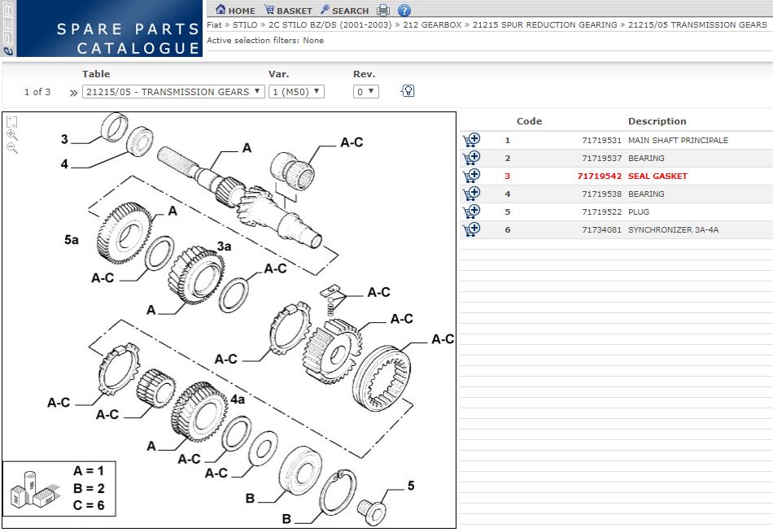This screenshot has height=532, width=773.
Task: Click the Code column header
Action: click(529, 121)
